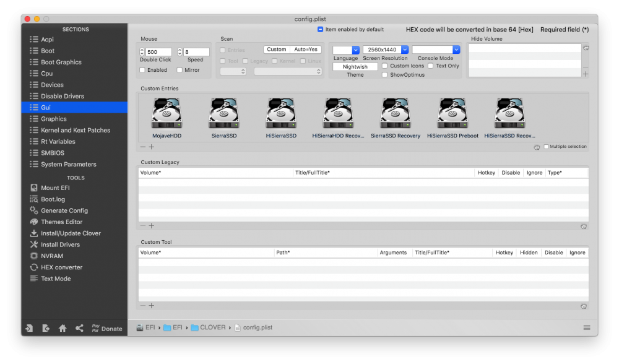Screen dimensions: 619x364
Task: Select the SierraSSD Recovery entry
Action: coord(395,118)
